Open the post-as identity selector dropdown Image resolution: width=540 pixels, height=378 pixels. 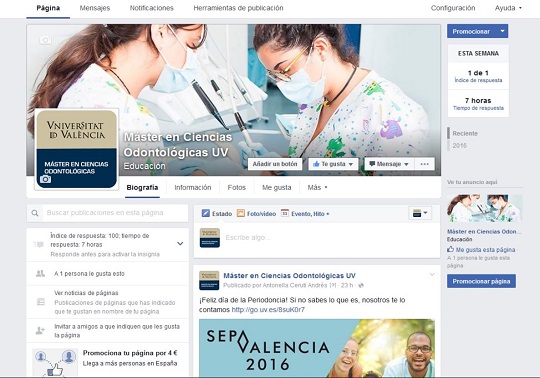[x=420, y=213]
